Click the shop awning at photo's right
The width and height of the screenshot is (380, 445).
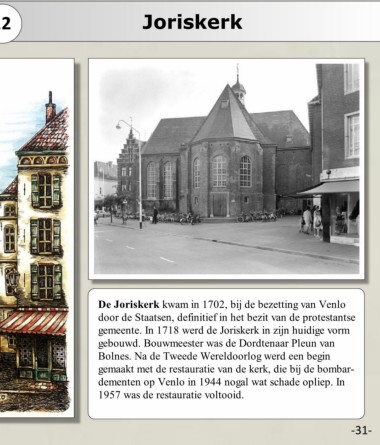coord(328,189)
